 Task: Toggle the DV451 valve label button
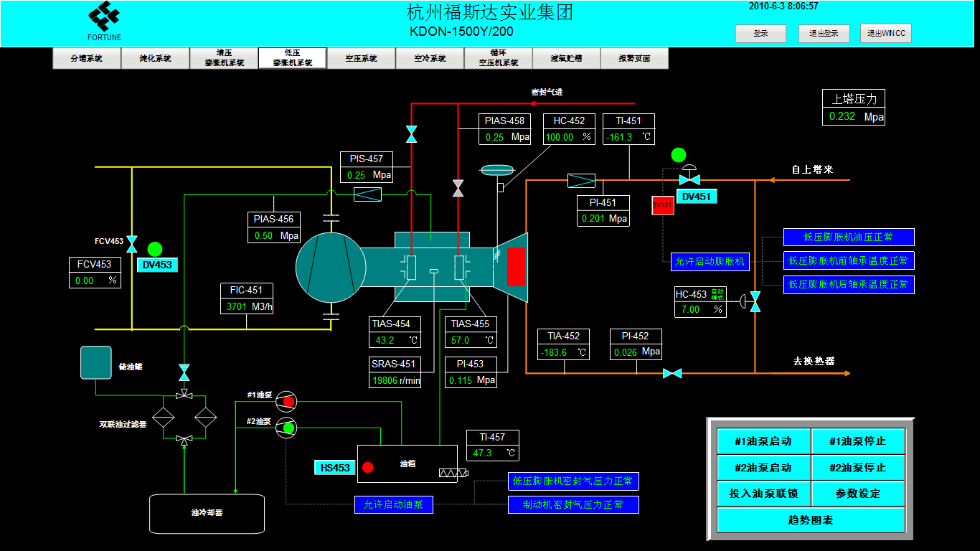tap(697, 197)
